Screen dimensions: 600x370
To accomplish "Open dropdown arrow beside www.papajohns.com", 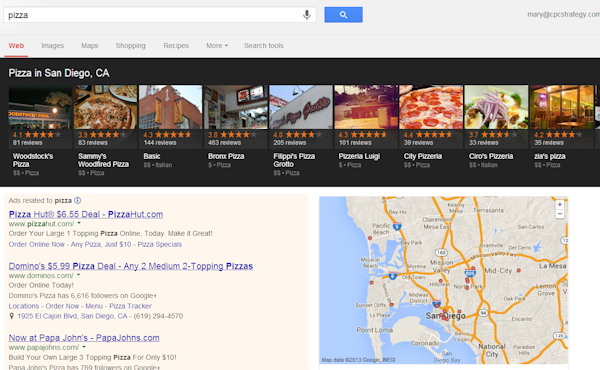I will click(x=84, y=347).
